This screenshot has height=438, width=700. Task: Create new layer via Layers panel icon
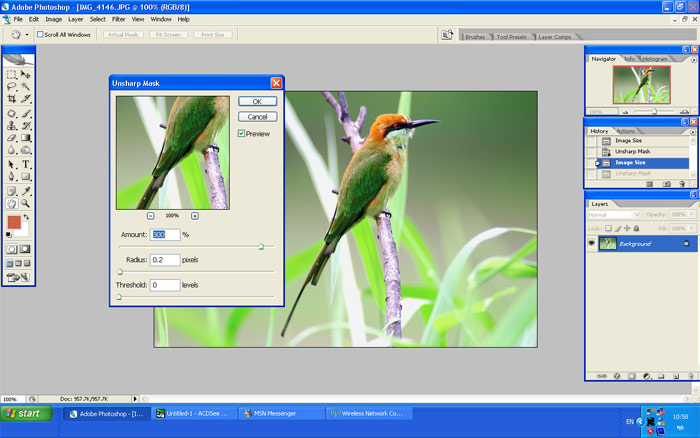pos(676,376)
